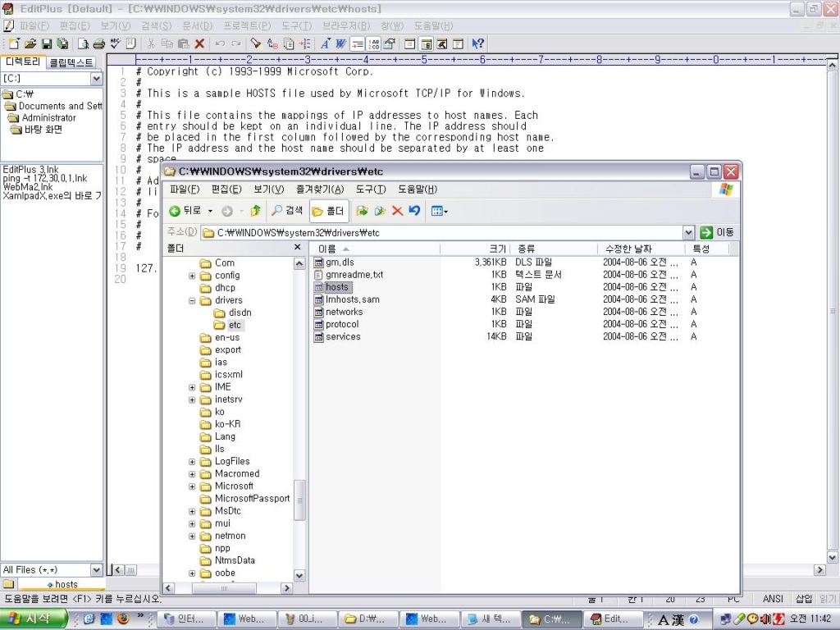Click the IME help icon in language bar
This screenshot has width=840, height=630.
(x=694, y=619)
